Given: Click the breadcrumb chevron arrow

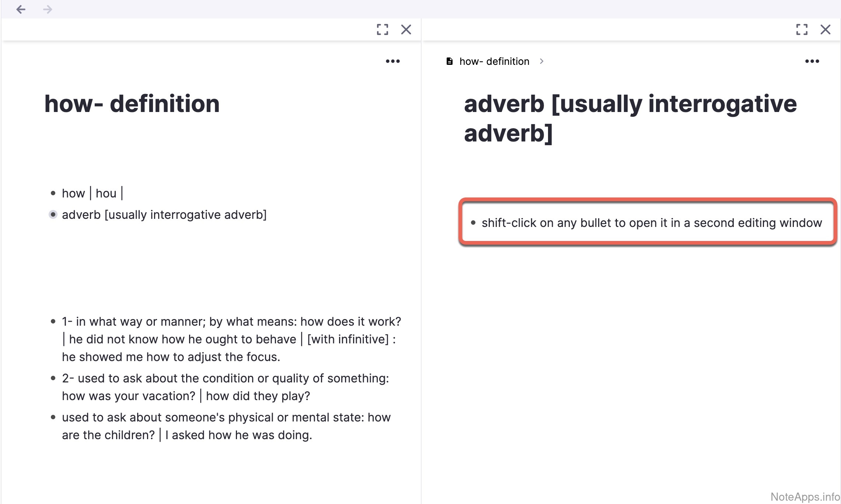Looking at the screenshot, I should pos(541,61).
